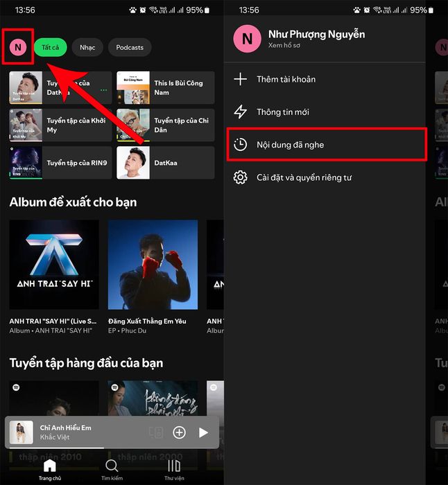Go to Thư viện library tab
This screenshot has width=448, height=485.
(174, 469)
